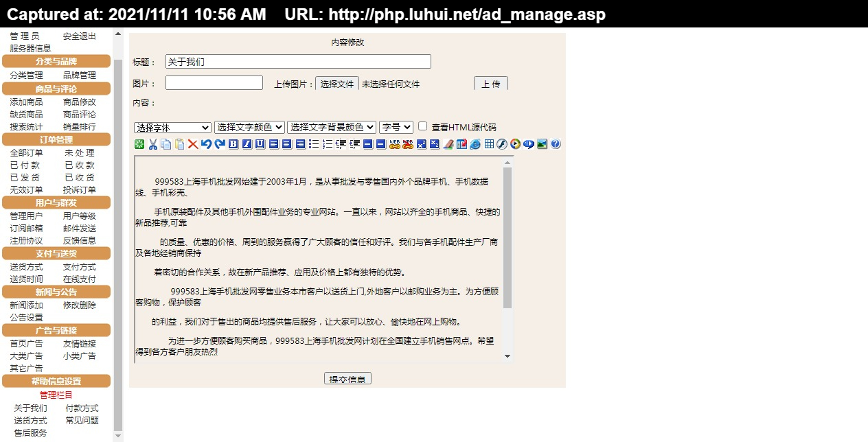868x442 pixels.
Task: Insert a table with grid icon
Action: tap(489, 144)
